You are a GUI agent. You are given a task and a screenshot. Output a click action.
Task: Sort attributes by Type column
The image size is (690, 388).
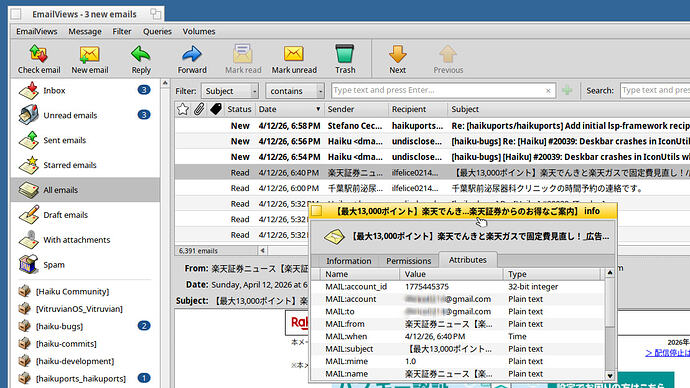[x=552, y=274]
